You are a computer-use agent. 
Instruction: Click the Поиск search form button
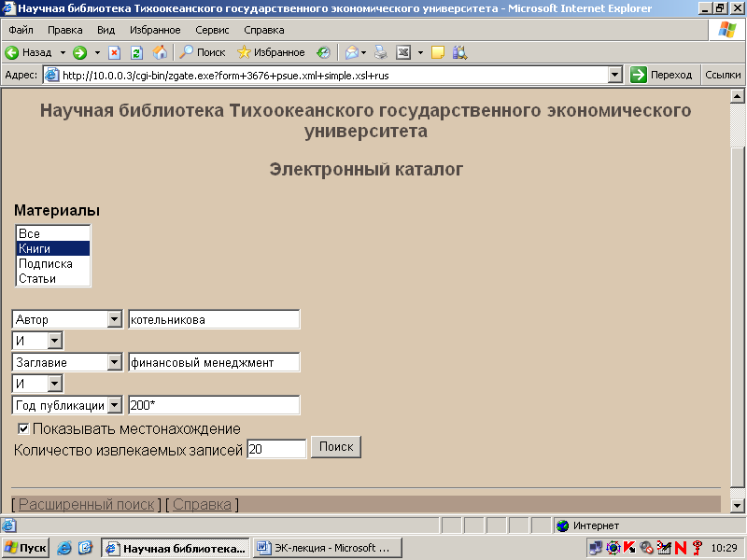336,447
